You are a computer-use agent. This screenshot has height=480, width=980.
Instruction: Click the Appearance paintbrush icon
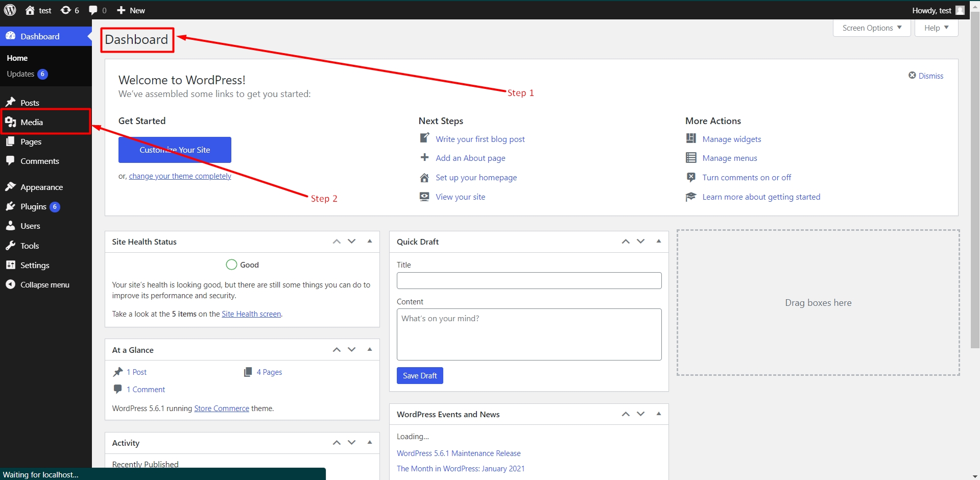(x=10, y=187)
